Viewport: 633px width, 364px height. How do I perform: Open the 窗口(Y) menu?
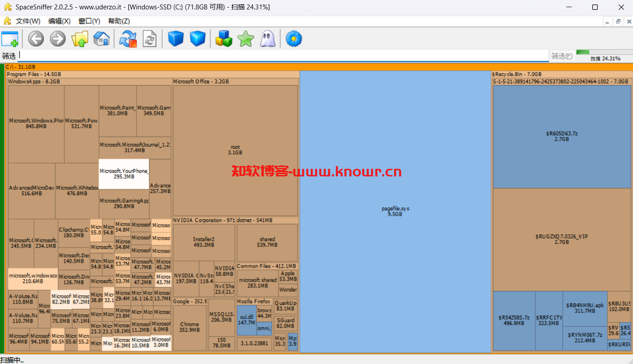89,21
